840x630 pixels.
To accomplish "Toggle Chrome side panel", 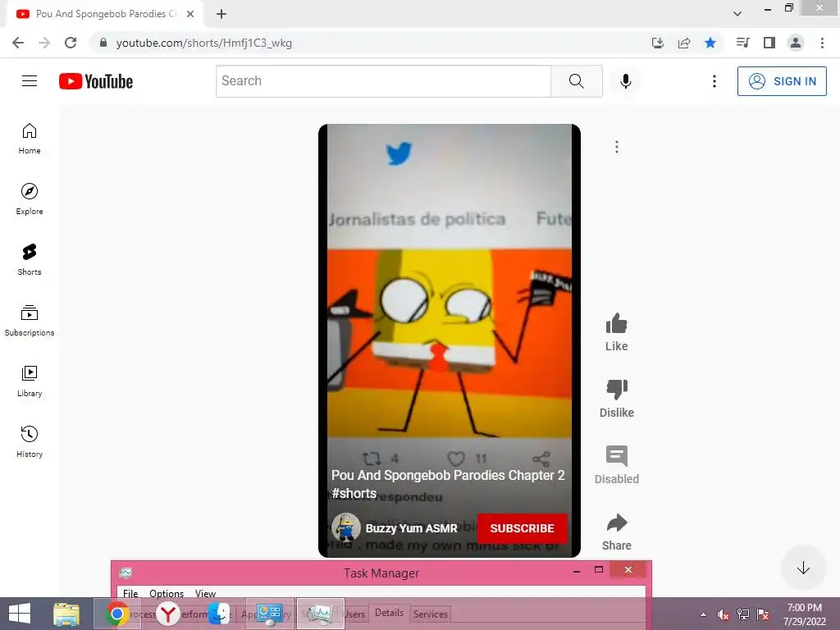I will pyautogui.click(x=769, y=43).
